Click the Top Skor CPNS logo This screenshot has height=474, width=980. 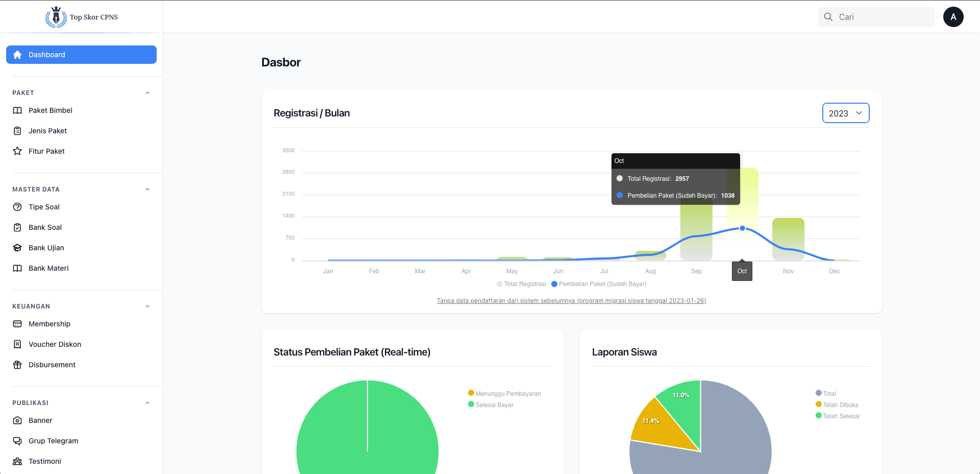click(x=82, y=17)
